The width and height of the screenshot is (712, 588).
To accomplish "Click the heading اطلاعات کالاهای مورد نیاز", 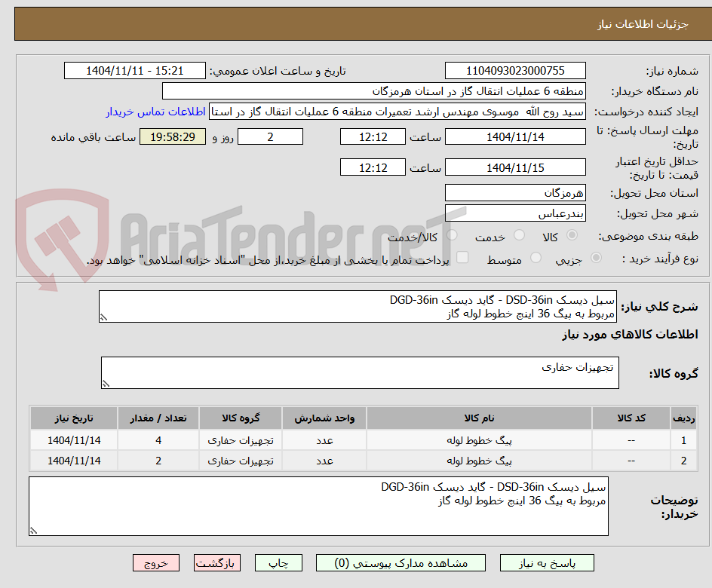I will [x=630, y=335].
